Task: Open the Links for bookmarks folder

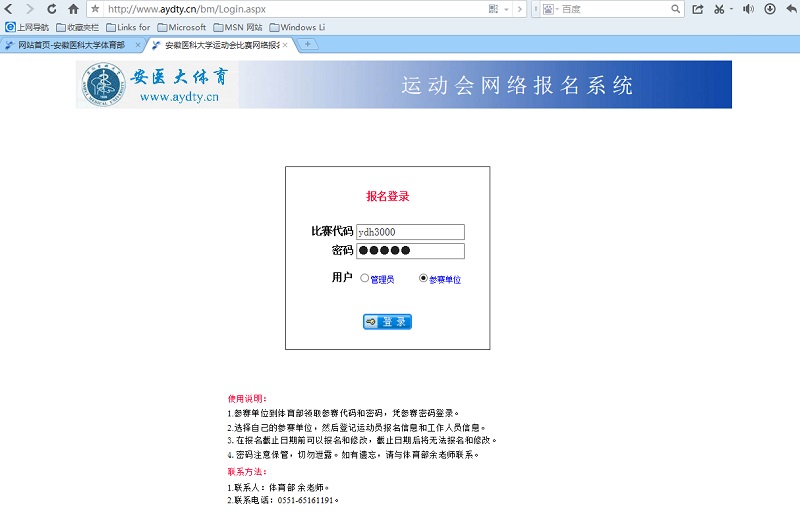Action: click(128, 27)
